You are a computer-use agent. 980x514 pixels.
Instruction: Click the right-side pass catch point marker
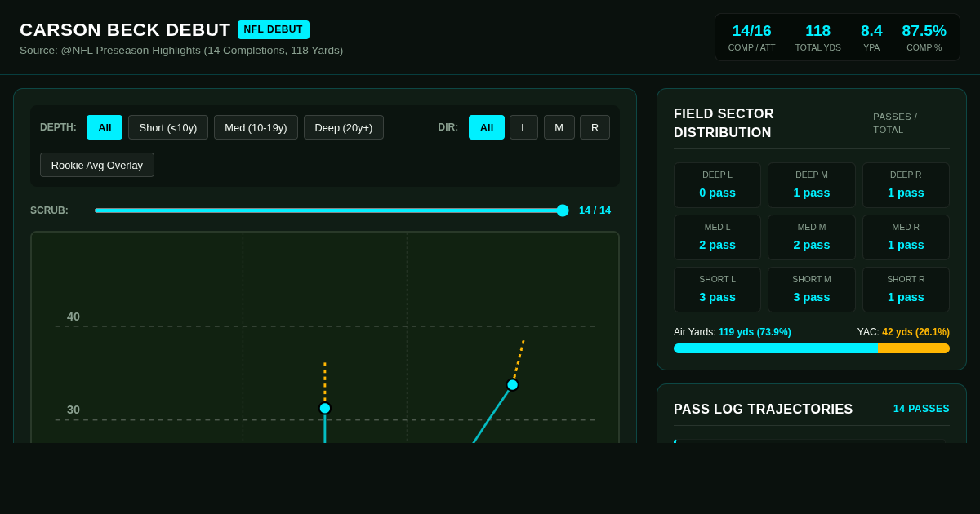(513, 385)
